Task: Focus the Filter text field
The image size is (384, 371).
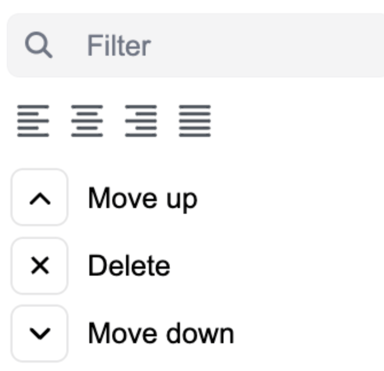Action: tap(195, 45)
